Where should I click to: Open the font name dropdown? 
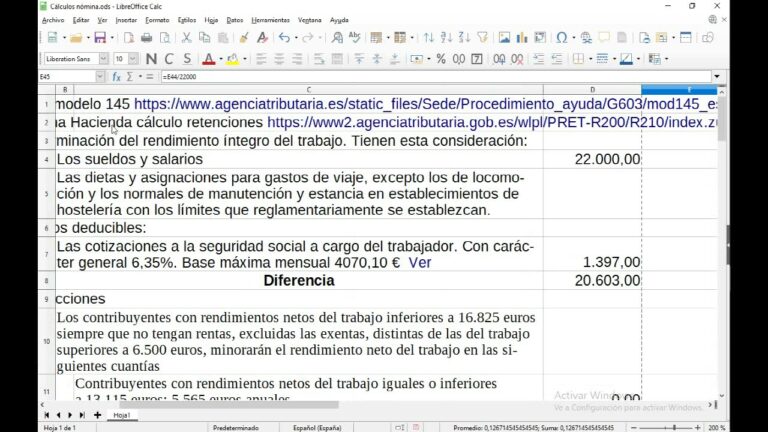(x=103, y=59)
